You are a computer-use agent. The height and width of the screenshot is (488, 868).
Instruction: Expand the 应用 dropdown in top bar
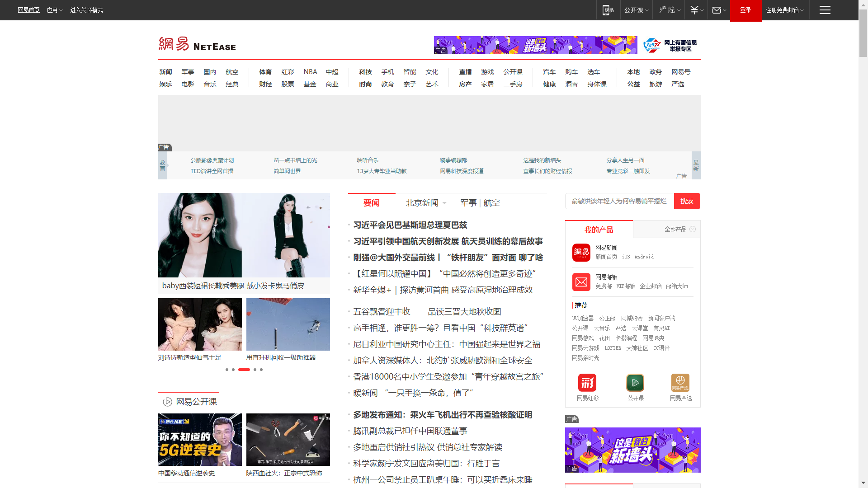click(55, 10)
